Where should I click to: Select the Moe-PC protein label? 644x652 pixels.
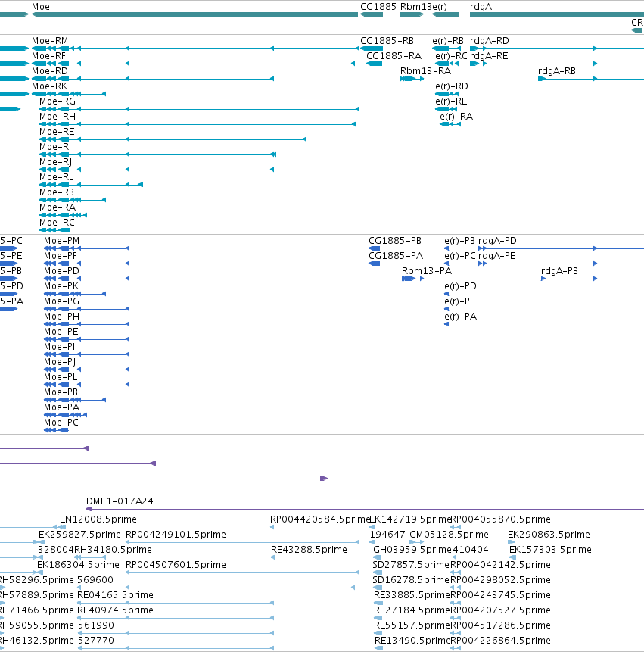click(61, 423)
